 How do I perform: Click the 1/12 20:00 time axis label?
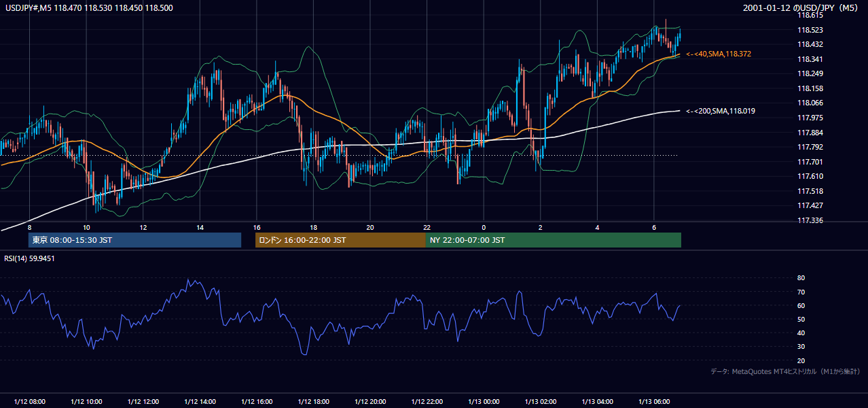click(370, 402)
